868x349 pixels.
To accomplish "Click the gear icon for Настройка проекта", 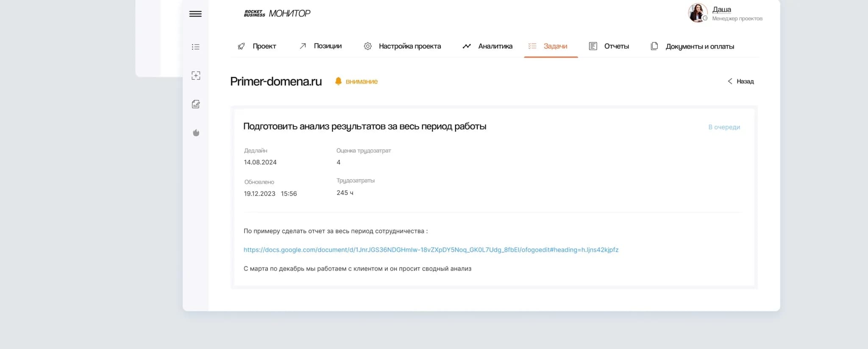I will click(368, 46).
